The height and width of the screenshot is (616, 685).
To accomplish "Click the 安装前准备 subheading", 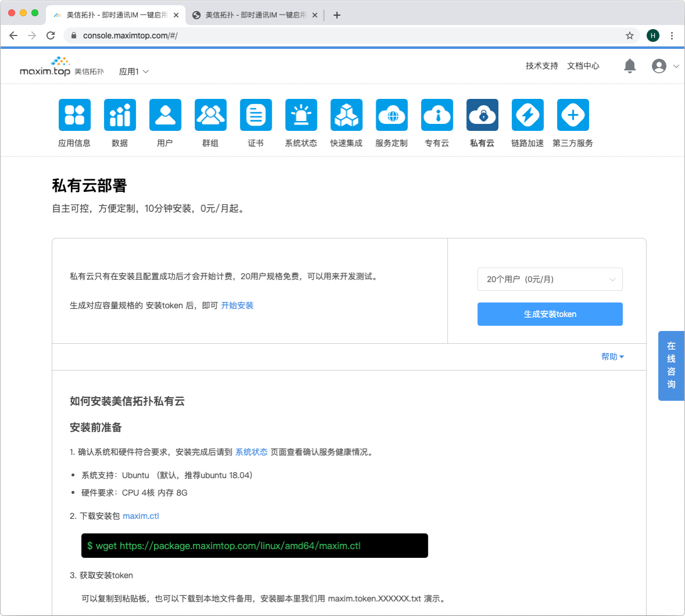I will (x=96, y=428).
